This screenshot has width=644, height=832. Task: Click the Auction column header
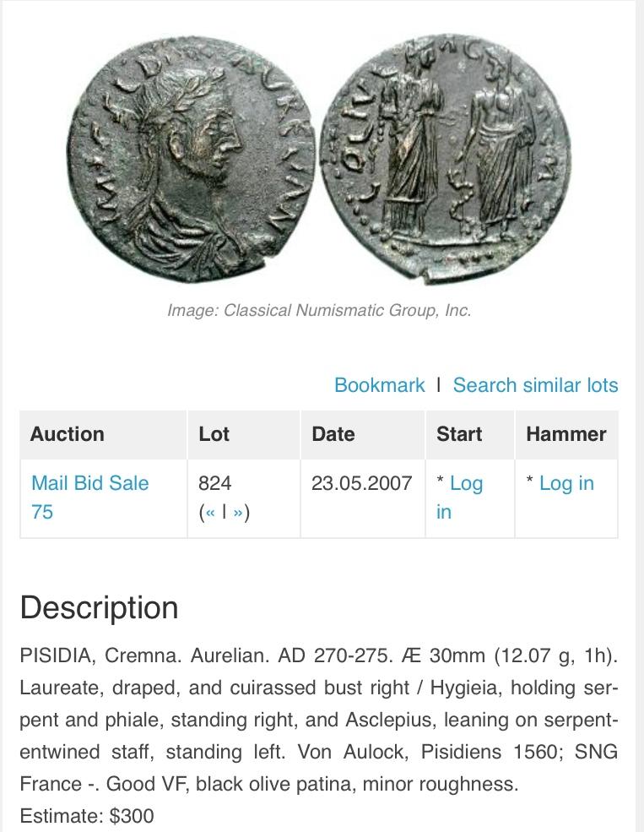click(x=68, y=434)
